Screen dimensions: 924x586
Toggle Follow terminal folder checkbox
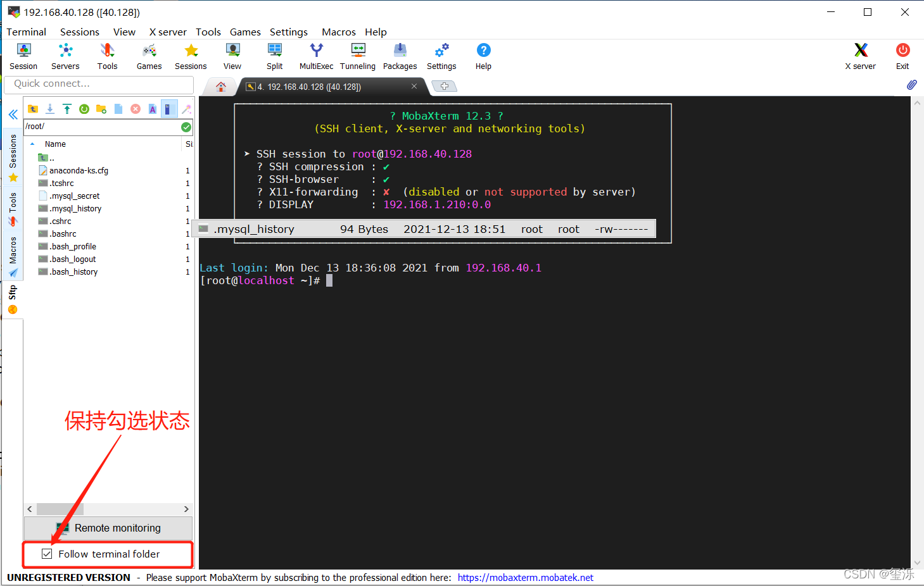47,554
